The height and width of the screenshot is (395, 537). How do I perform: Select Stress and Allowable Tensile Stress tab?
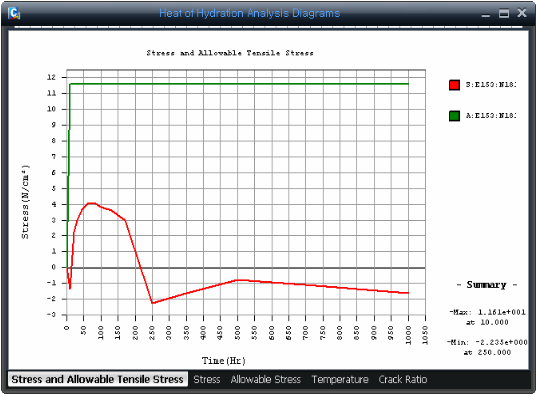coord(98,379)
